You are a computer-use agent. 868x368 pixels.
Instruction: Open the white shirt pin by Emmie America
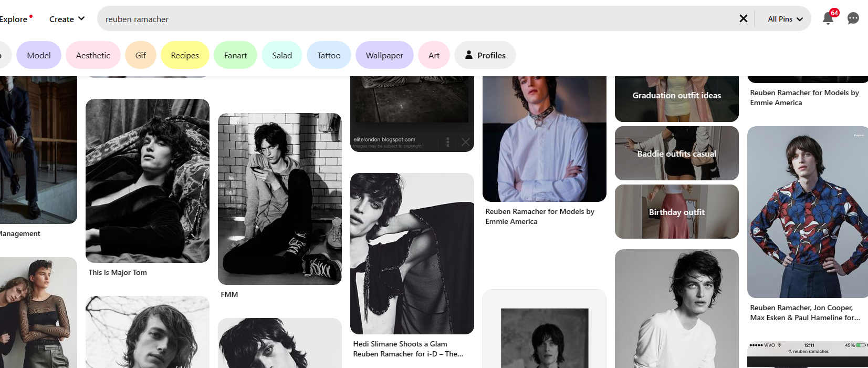click(x=545, y=139)
